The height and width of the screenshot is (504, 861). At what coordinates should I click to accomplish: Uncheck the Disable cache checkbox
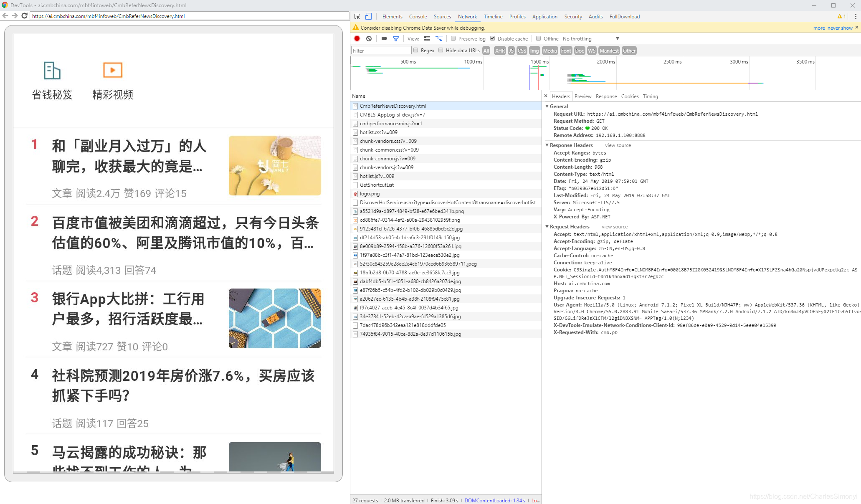(492, 38)
